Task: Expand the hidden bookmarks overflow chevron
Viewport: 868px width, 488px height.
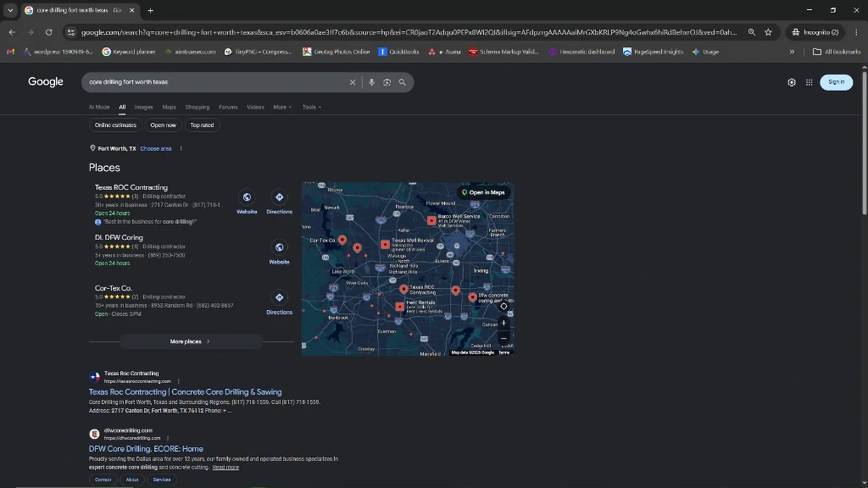Action: coord(792,51)
